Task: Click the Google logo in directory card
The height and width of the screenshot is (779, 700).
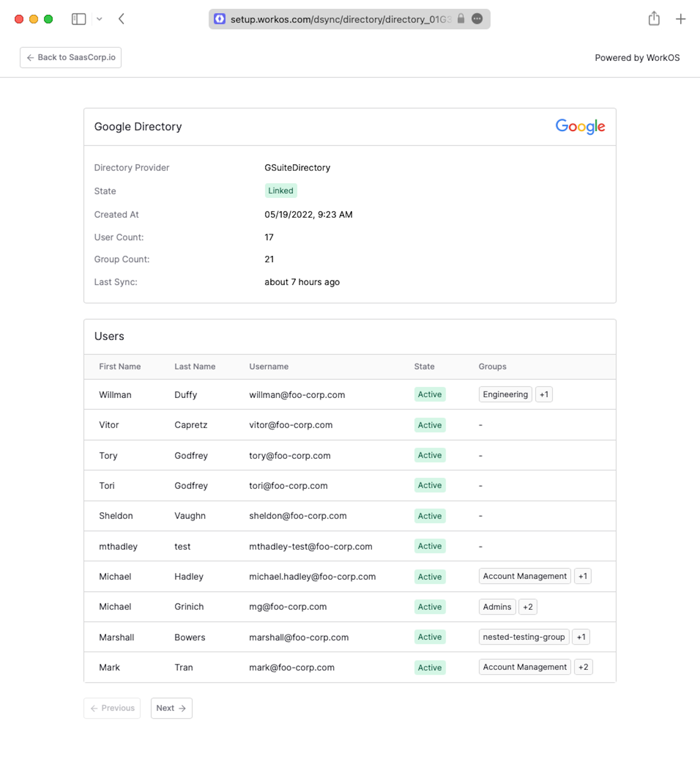Action: 580,126
